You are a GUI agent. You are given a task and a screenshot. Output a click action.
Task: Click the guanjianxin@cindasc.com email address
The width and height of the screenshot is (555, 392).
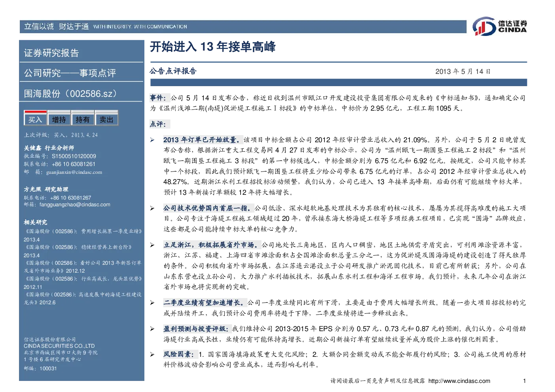[74, 172]
